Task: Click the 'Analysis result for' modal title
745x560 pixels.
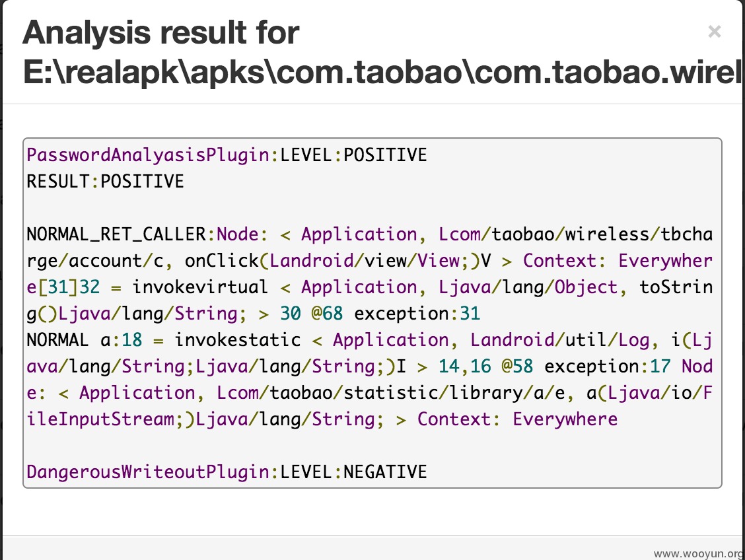Action: point(161,33)
